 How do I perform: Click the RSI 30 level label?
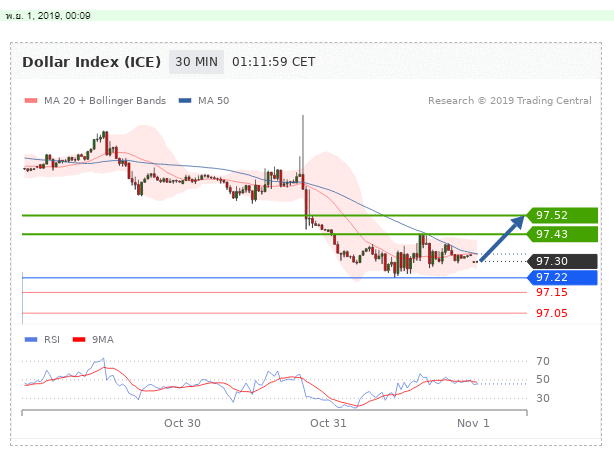543,398
